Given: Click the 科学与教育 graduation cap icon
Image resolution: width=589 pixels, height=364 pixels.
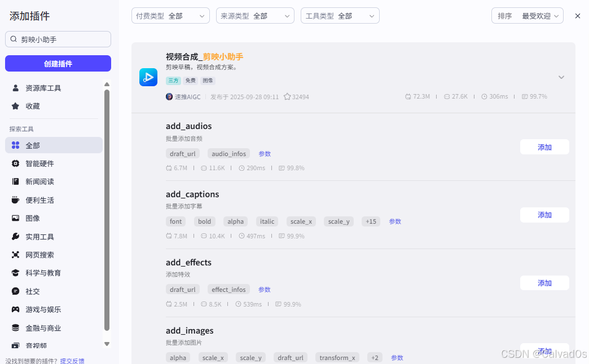Looking at the screenshot, I should click(x=15, y=273).
